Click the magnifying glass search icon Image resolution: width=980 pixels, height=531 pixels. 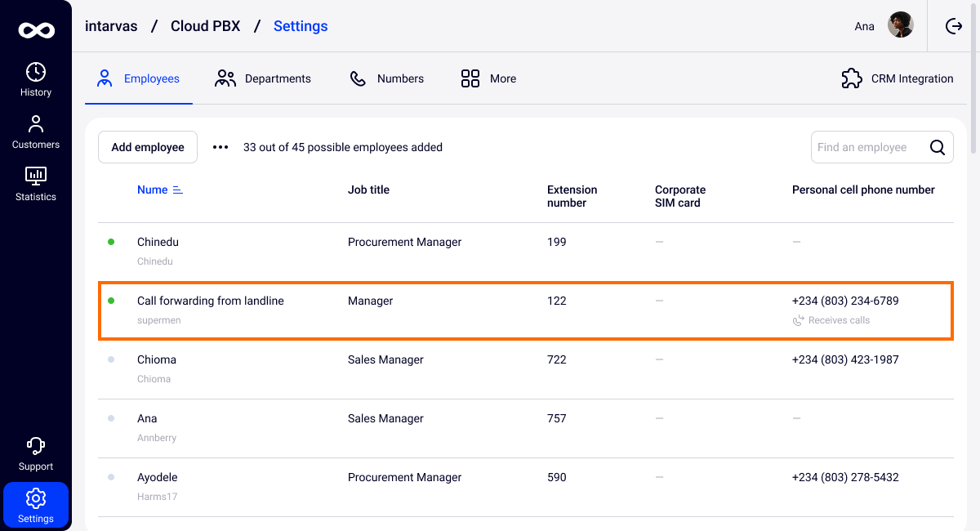[x=938, y=147]
